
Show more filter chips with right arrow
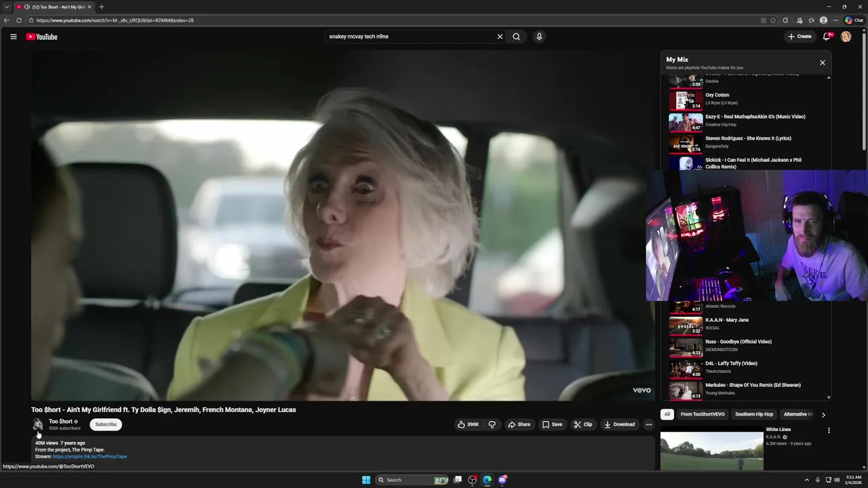click(823, 415)
